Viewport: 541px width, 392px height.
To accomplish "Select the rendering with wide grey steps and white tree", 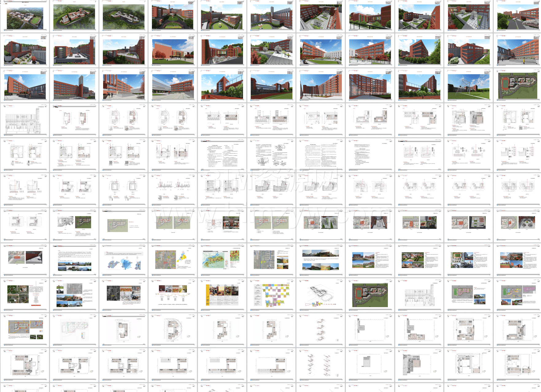I will 272,50.
